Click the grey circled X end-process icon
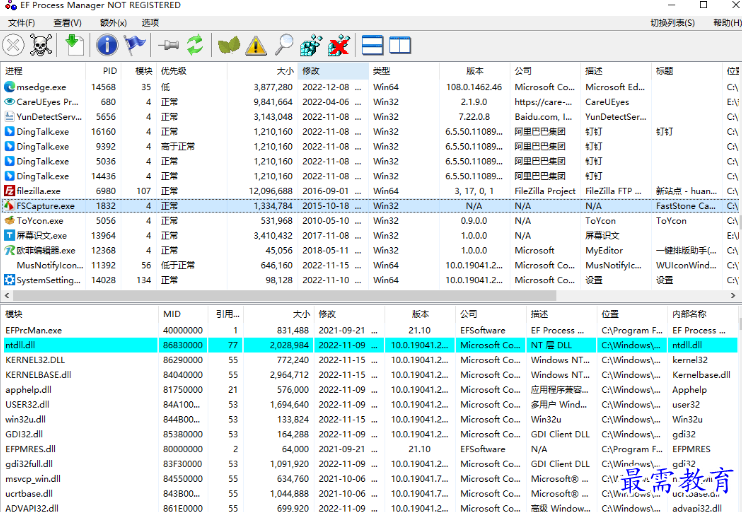Viewport: 742px width, 512px height. (x=14, y=46)
